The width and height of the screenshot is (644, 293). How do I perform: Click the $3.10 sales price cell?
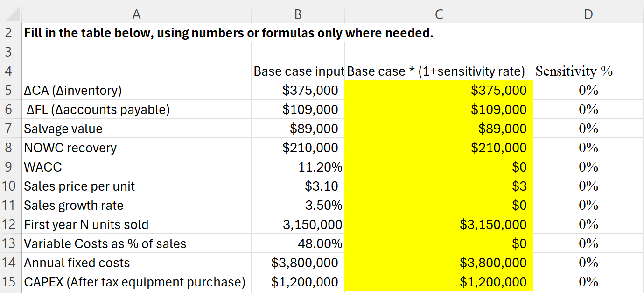(298, 186)
